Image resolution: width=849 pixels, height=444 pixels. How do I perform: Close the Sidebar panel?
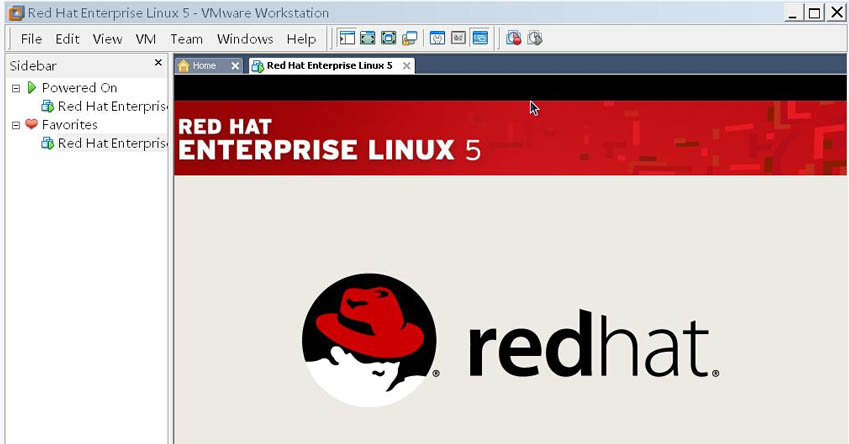click(x=158, y=63)
